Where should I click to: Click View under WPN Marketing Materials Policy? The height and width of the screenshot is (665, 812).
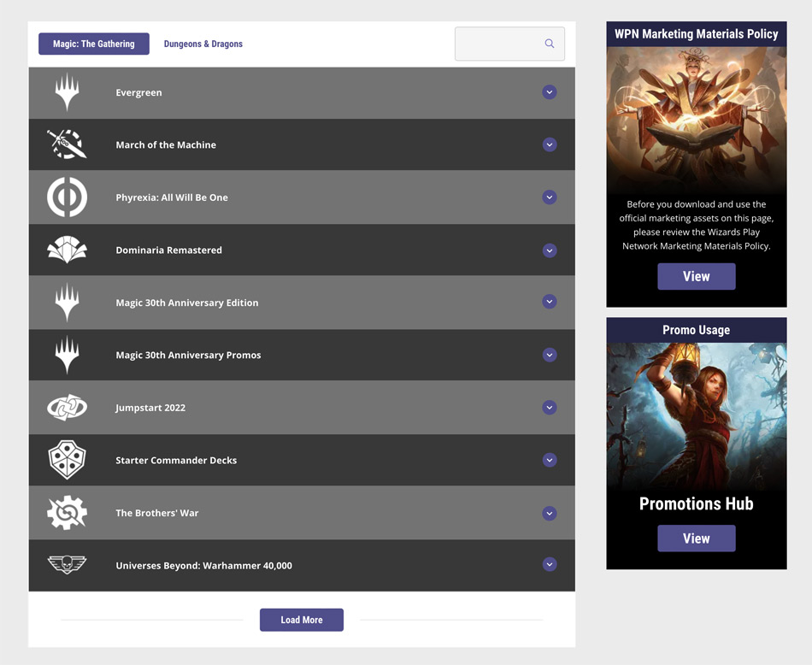(x=696, y=276)
